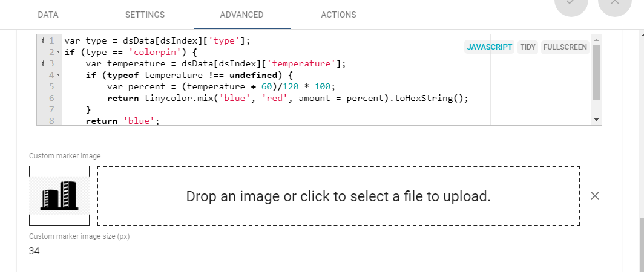The height and width of the screenshot is (272, 644).
Task: Select the building marker image preview
Action: (59, 196)
